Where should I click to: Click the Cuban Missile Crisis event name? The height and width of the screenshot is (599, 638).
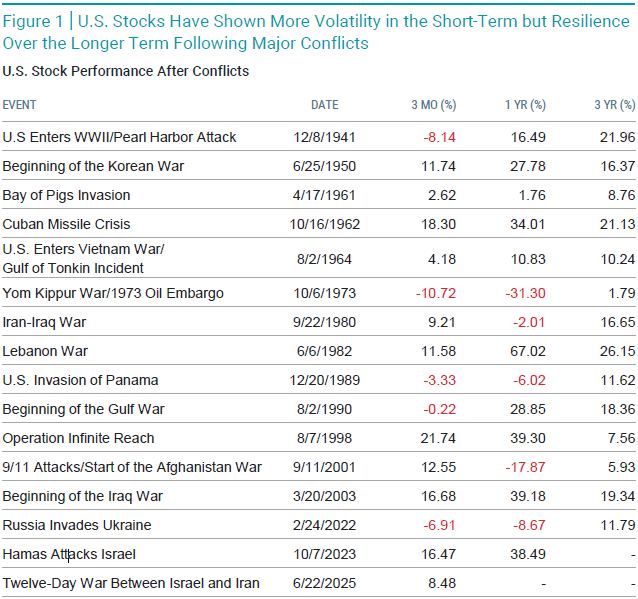tap(67, 224)
